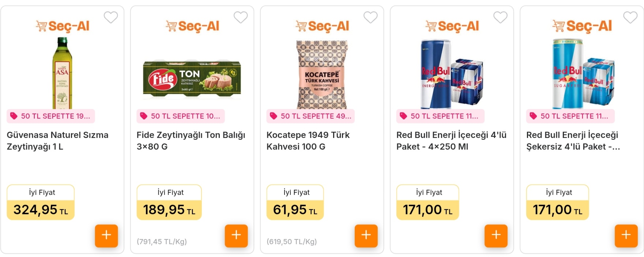644x257 pixels.
Task: Open Fide Zeytinyağlı Ton Balığı product title
Action: (191, 141)
